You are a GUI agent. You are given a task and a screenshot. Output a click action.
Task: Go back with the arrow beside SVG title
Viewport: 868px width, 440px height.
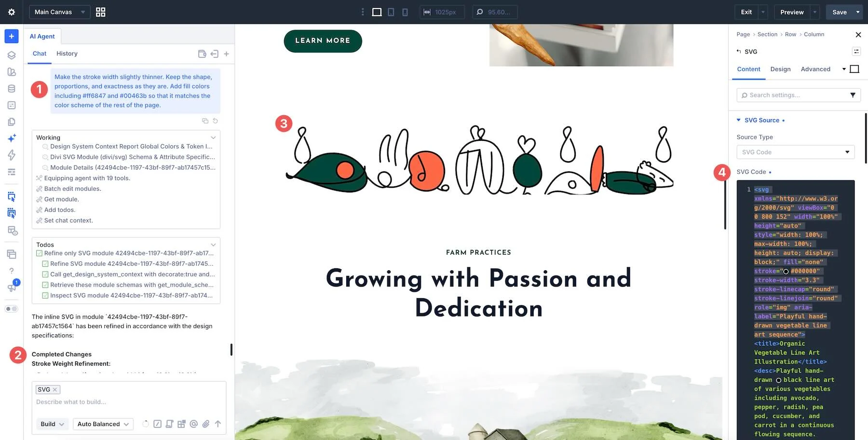coord(738,51)
